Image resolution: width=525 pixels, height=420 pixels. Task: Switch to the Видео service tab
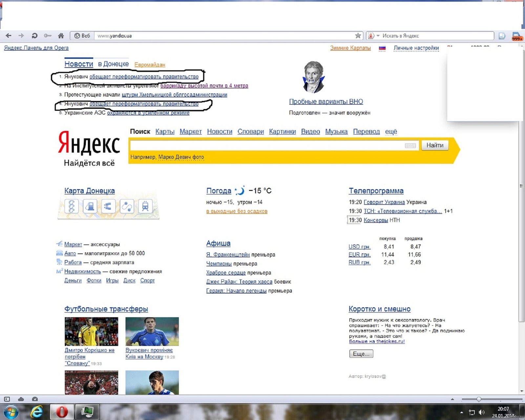click(310, 132)
